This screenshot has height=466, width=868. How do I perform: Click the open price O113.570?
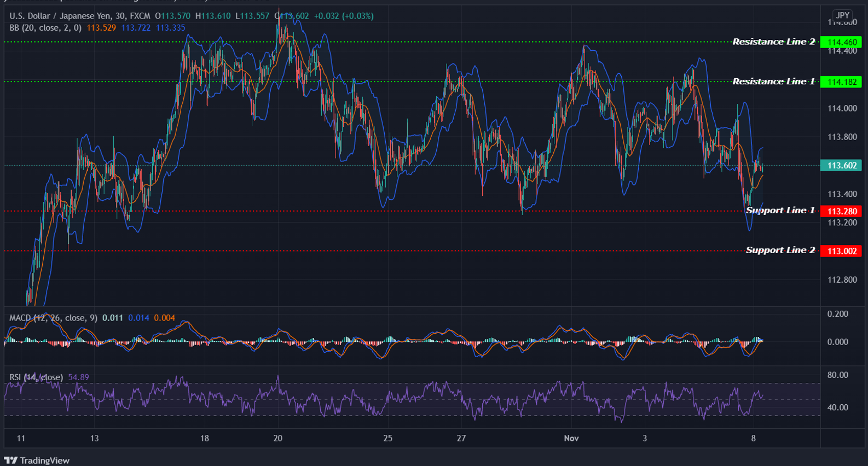172,16
